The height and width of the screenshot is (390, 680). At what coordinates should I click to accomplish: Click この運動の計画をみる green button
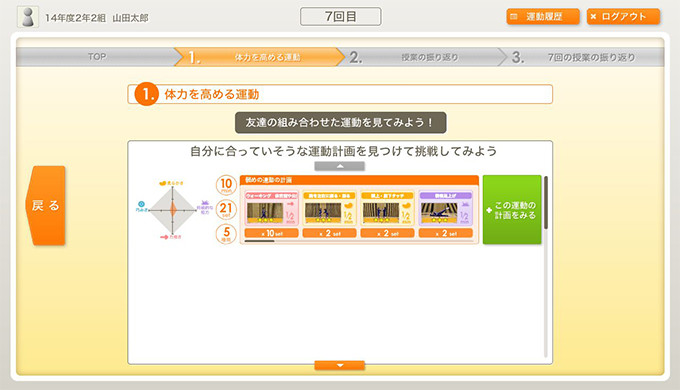pos(512,210)
